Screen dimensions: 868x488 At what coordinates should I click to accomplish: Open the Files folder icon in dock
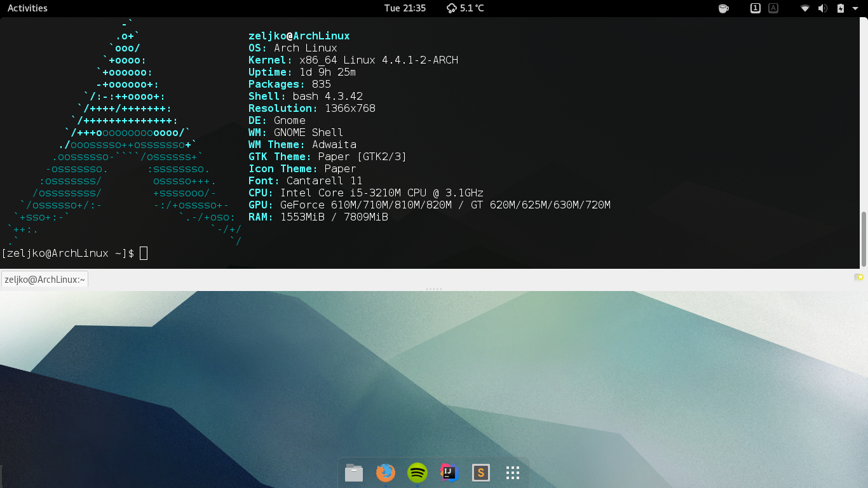click(354, 473)
